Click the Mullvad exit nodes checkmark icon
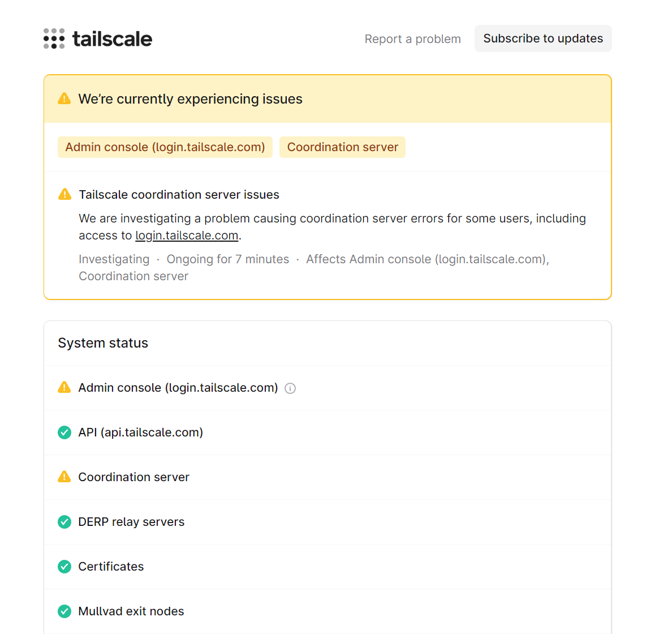The image size is (672, 634). point(64,611)
